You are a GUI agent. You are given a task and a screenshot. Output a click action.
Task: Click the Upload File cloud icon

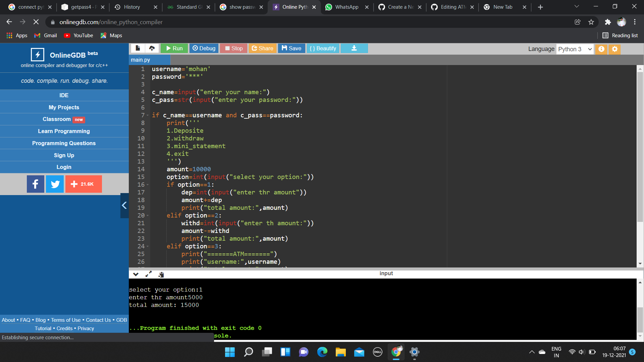[152, 48]
